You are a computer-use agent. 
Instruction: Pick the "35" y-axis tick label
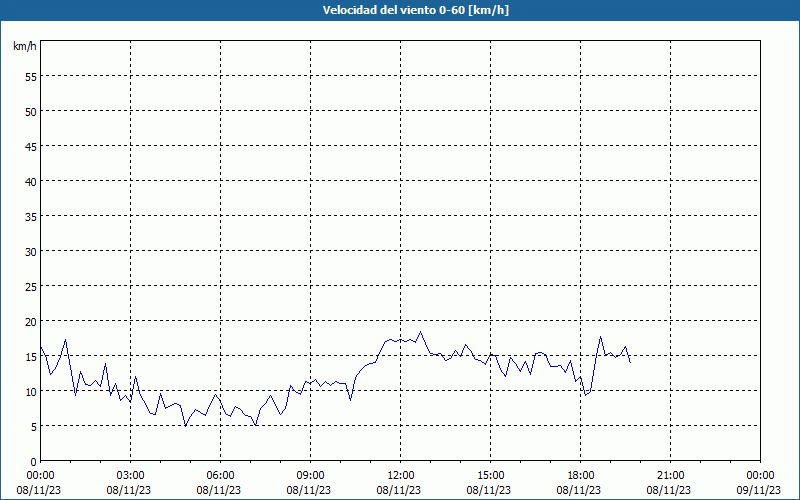pyautogui.click(x=31, y=216)
